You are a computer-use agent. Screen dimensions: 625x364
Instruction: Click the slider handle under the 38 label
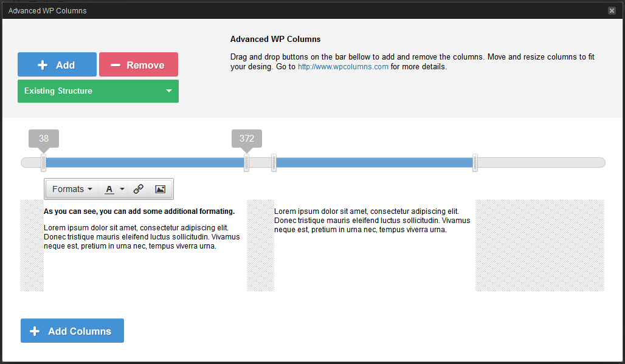click(43, 163)
